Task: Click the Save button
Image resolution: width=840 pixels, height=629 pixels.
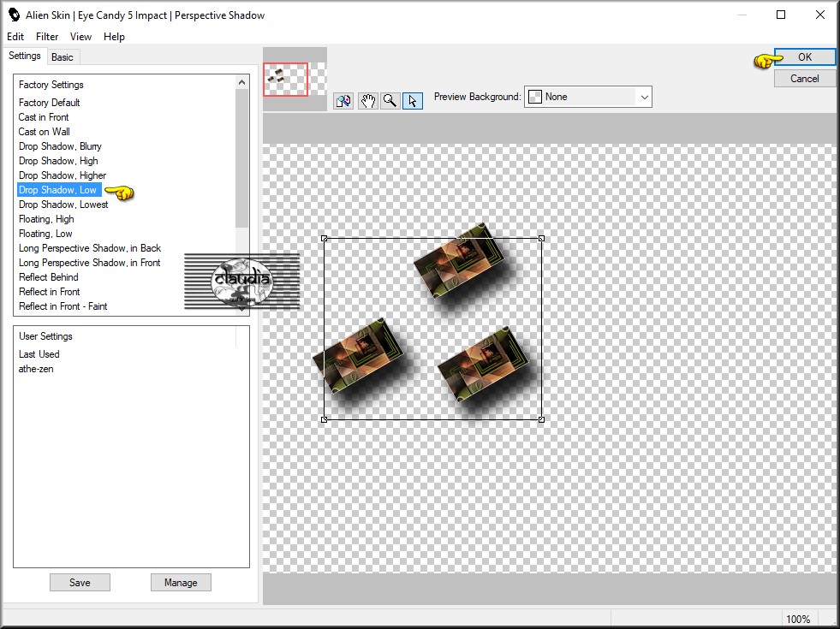Action: tap(80, 583)
